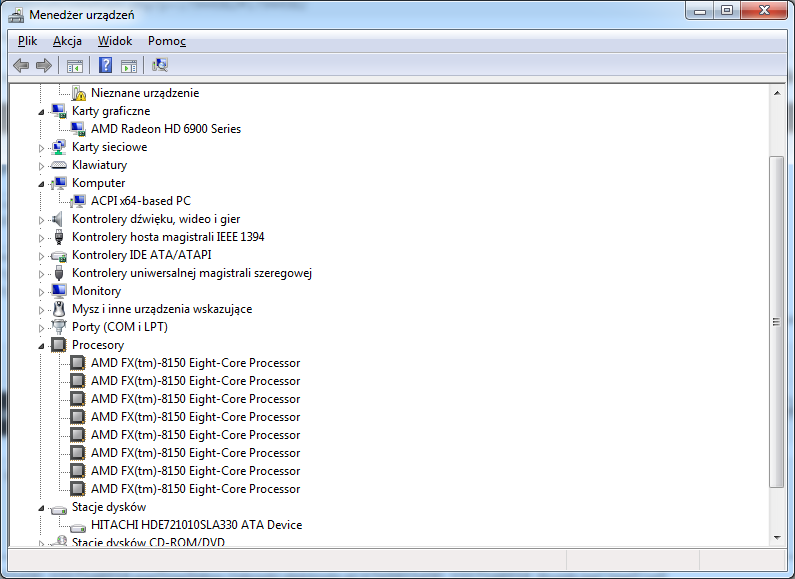The image size is (795, 579).
Task: Toggle the console tree toolbar icon
Action: [75, 65]
